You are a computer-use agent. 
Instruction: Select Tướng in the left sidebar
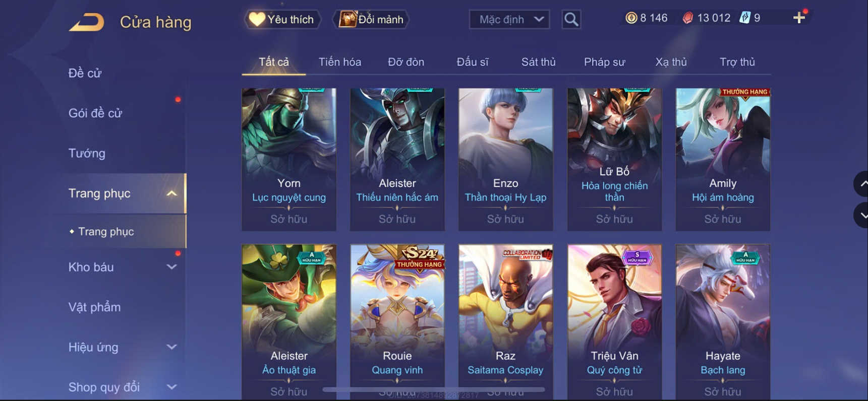87,153
